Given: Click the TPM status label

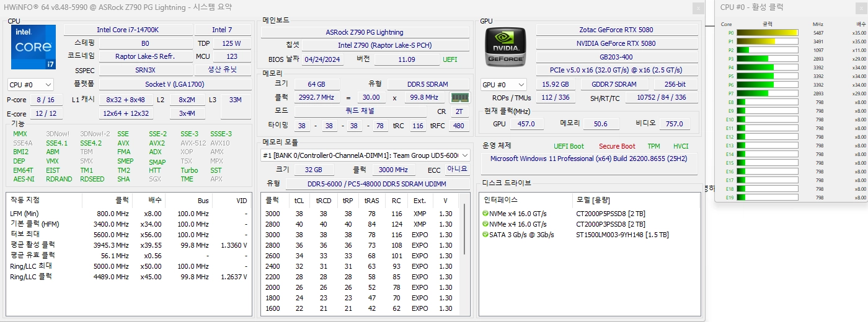Looking at the screenshot, I should pos(653,146).
